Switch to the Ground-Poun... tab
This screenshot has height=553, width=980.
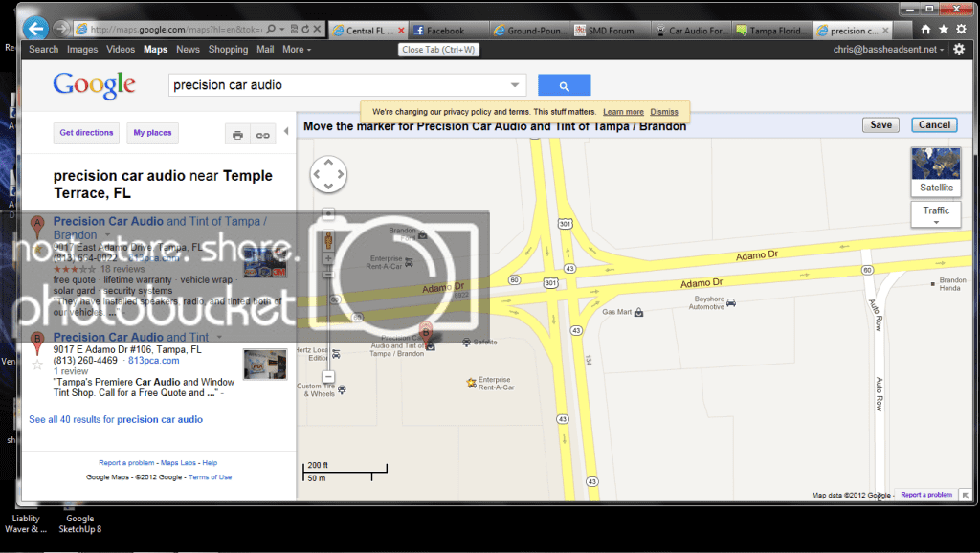(530, 31)
